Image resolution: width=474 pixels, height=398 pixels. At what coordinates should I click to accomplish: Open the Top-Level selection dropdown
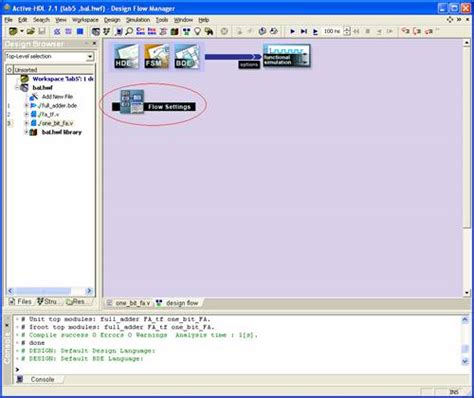(90, 57)
